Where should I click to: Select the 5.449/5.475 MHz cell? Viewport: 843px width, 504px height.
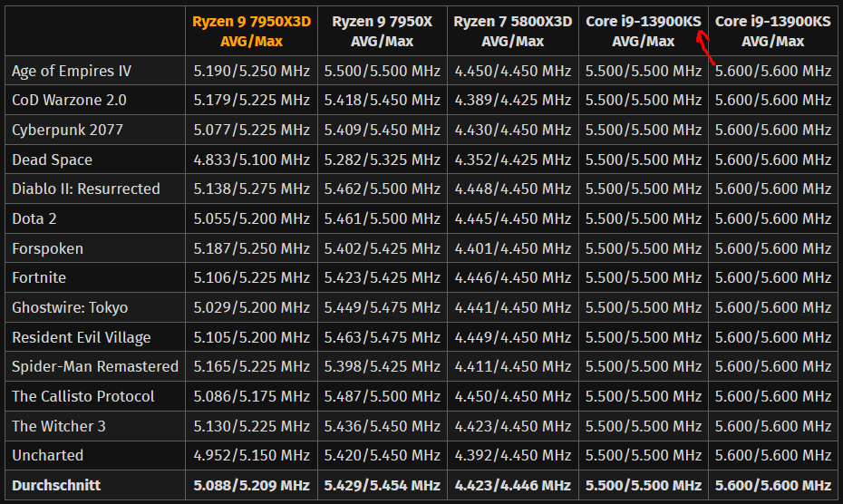coord(383,307)
